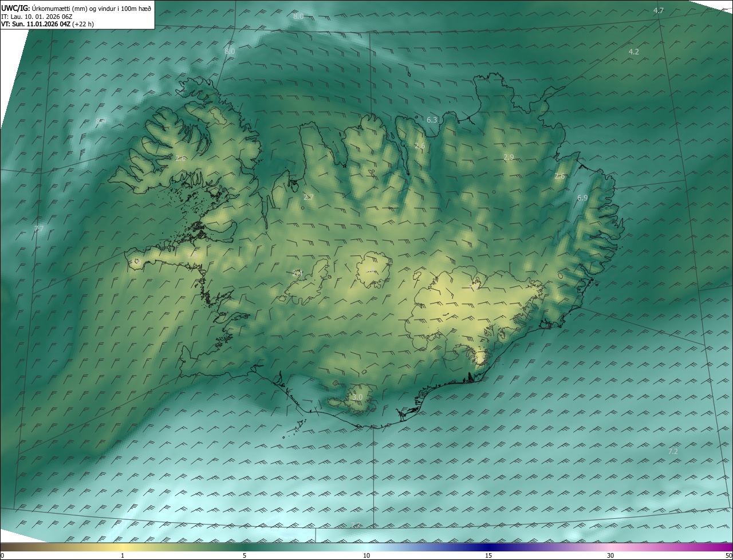The width and height of the screenshot is (733, 560).
Task: Click the 2.6 label on the Westfjords peninsula
Action: 180,158
